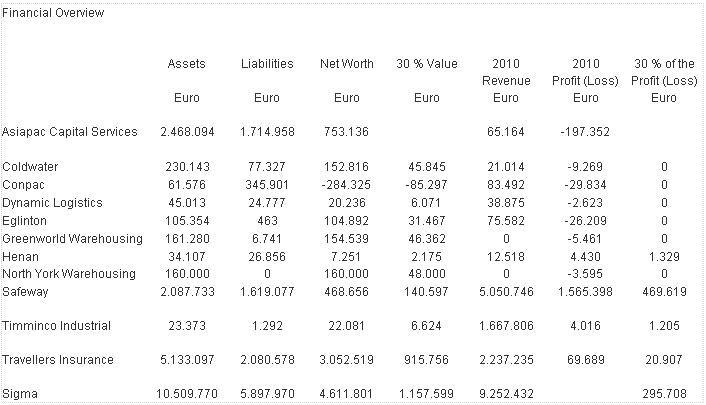Image resolution: width=706 pixels, height=405 pixels.
Task: Select the Coldwater row label
Action: pos(32,166)
